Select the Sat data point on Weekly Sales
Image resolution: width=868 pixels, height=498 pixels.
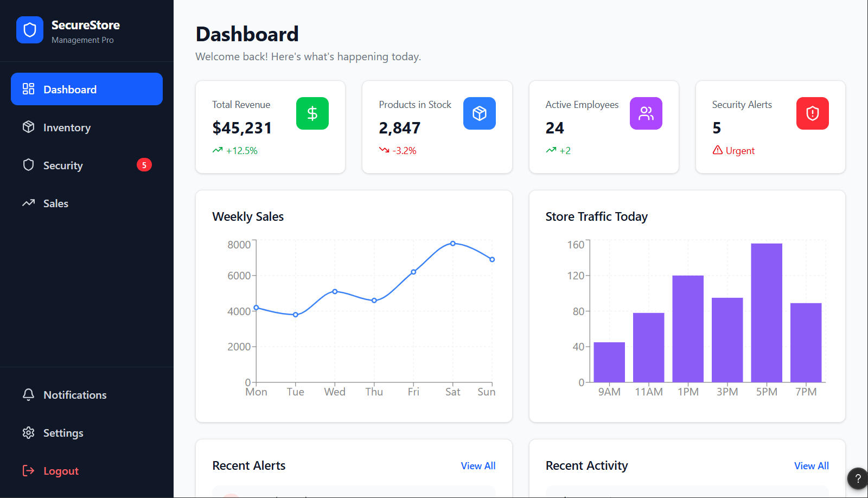click(x=453, y=244)
